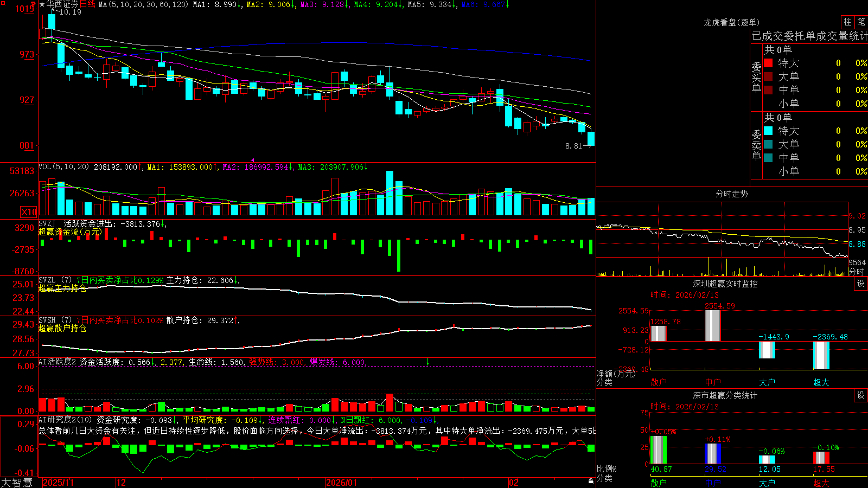Click the magenta arrow marker above VOL panel
Viewport: 868px width, 488px height.
[252, 160]
